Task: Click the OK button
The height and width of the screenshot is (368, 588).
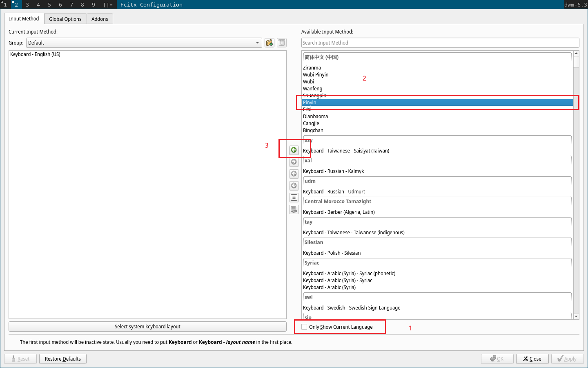Action: point(497,359)
